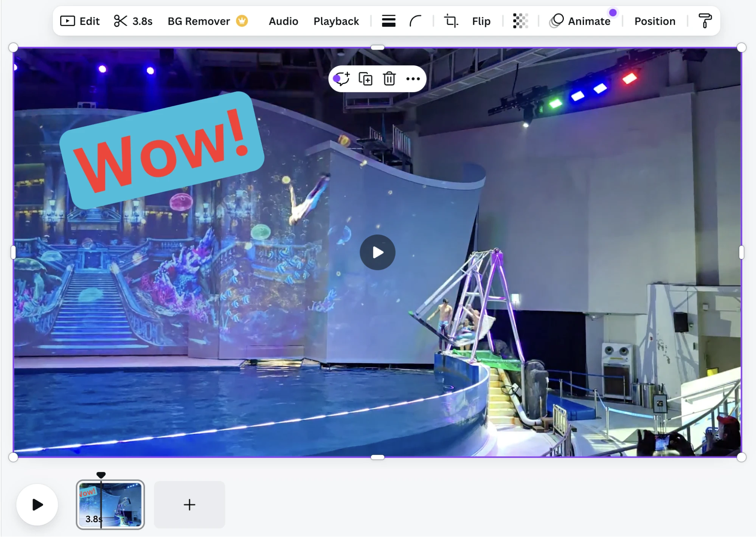
Task: Open the Animate panel
Action: coord(581,21)
